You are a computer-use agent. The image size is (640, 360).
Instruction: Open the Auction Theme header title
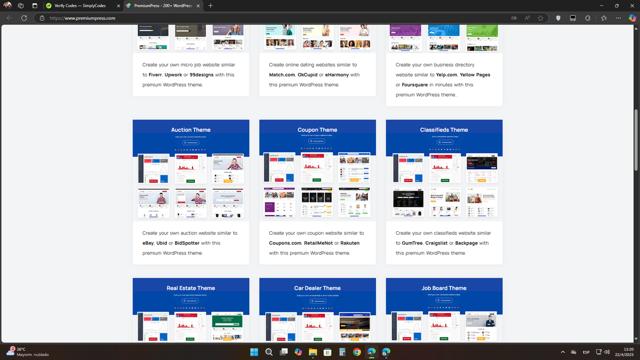[191, 130]
